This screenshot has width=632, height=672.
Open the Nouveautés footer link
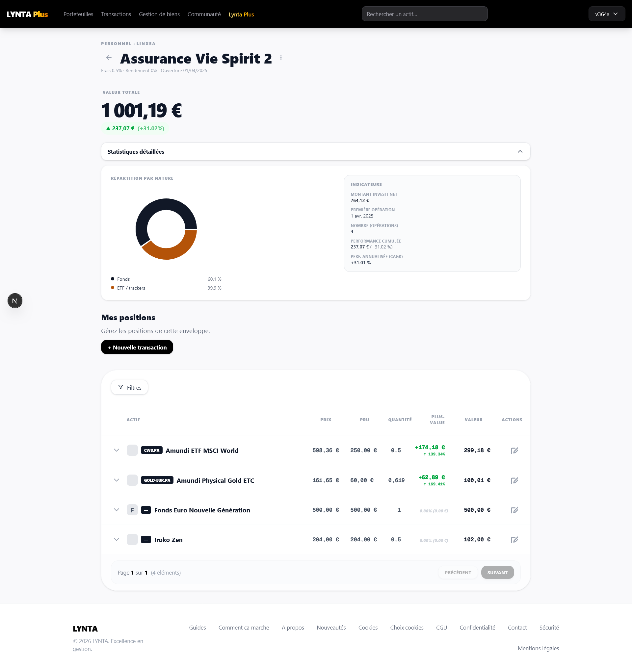coord(331,628)
